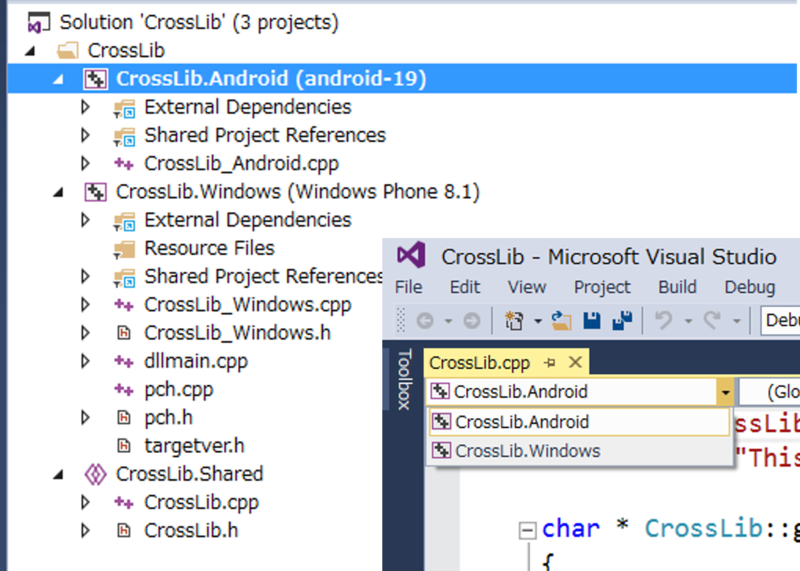Click the Save toolbar icon
This screenshot has width=800, height=571.
point(592,321)
